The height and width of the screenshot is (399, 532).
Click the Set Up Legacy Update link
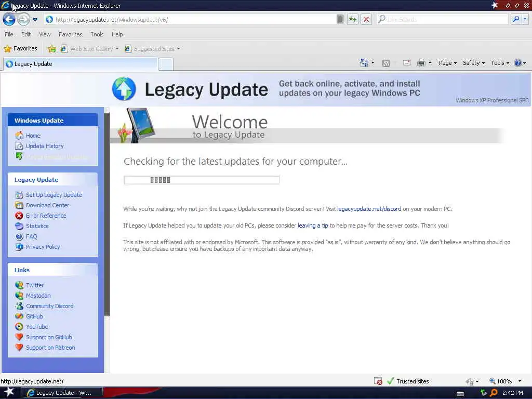coord(54,195)
